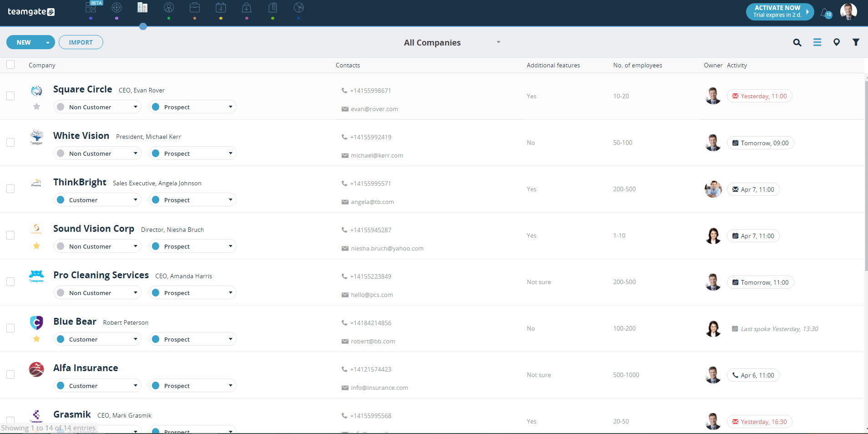Open the Grasmik company link
Image resolution: width=868 pixels, height=434 pixels.
pyautogui.click(x=72, y=414)
